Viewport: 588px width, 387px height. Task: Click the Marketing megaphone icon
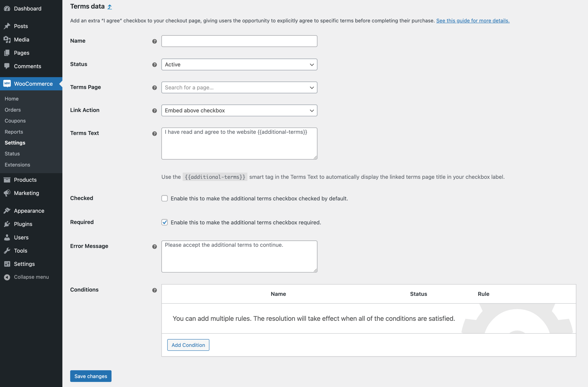click(7, 193)
